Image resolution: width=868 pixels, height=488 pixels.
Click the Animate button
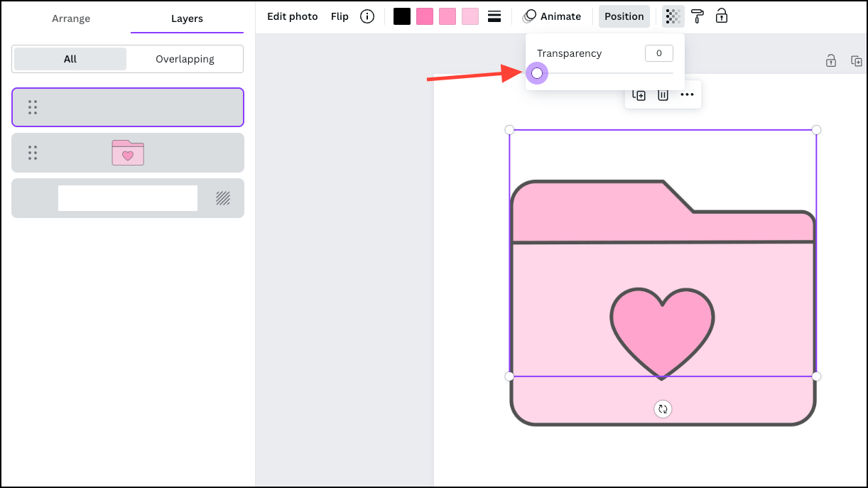pos(552,16)
